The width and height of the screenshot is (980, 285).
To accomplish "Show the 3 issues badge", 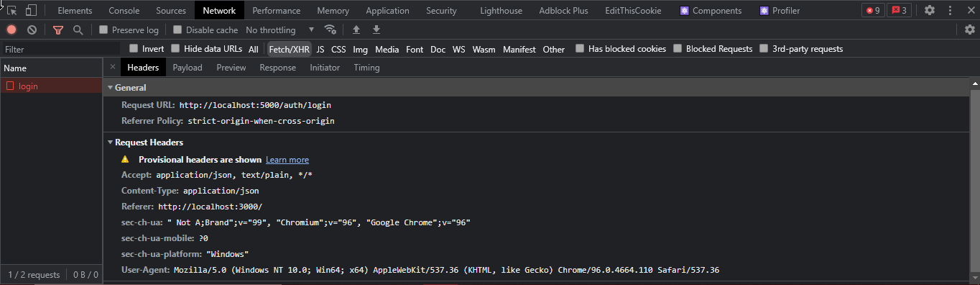I will coord(898,10).
